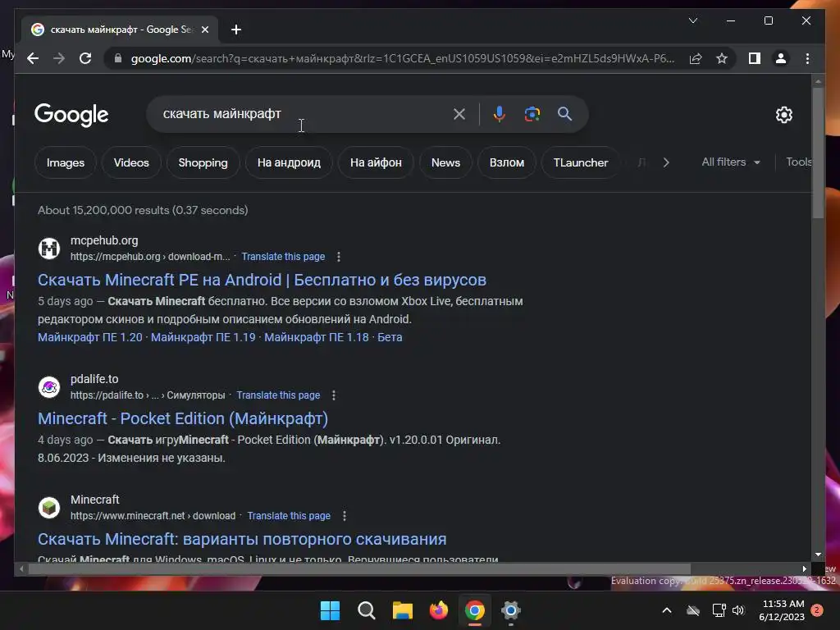Open Chrome's three-dot menu
This screenshot has height=630, width=840.
point(807,58)
